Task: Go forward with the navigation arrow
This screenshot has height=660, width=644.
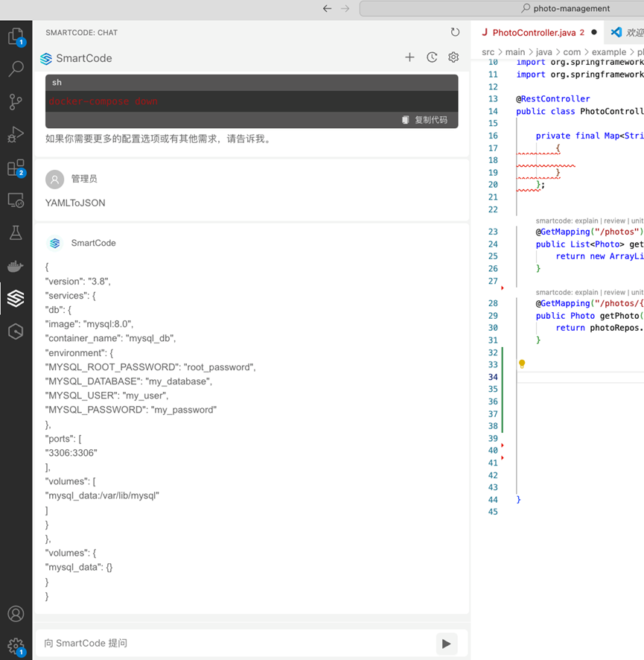Action: [345, 8]
